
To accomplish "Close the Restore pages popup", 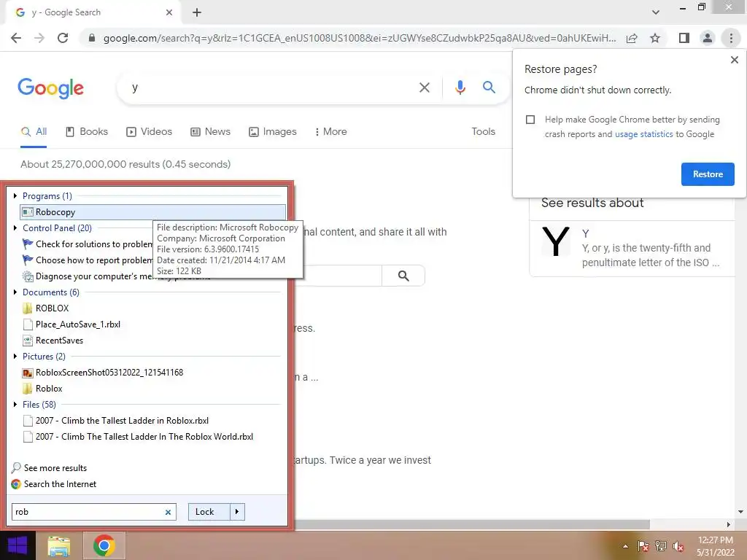I will pyautogui.click(x=734, y=60).
